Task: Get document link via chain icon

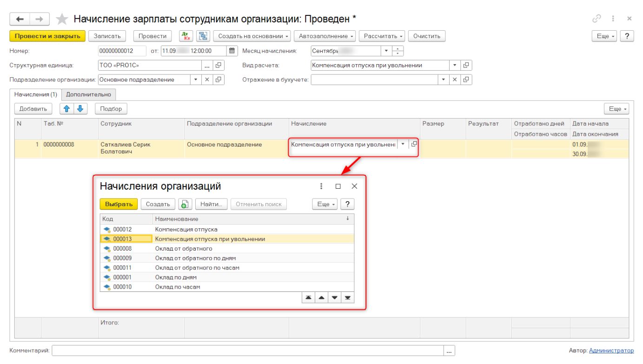Action: click(x=596, y=19)
